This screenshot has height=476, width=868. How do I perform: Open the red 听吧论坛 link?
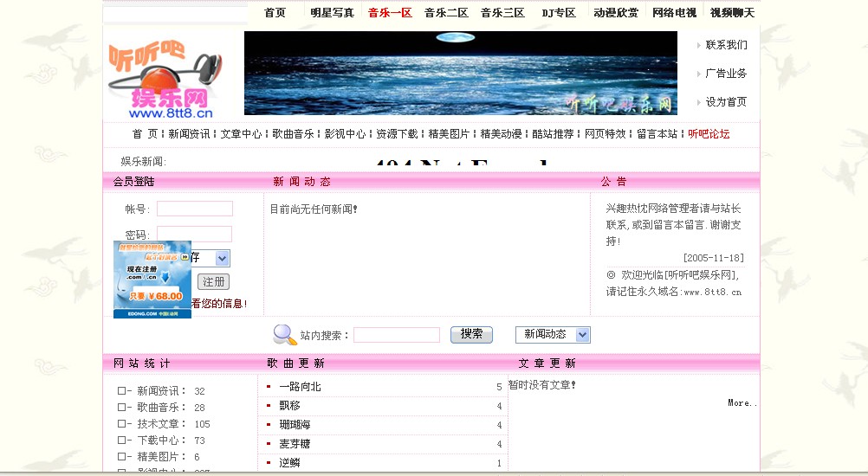[x=709, y=134]
